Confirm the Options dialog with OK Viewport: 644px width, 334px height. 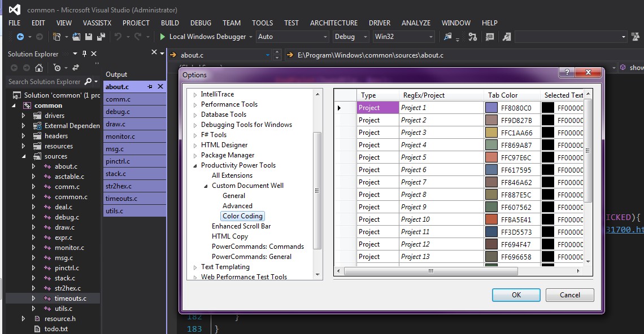click(516, 295)
